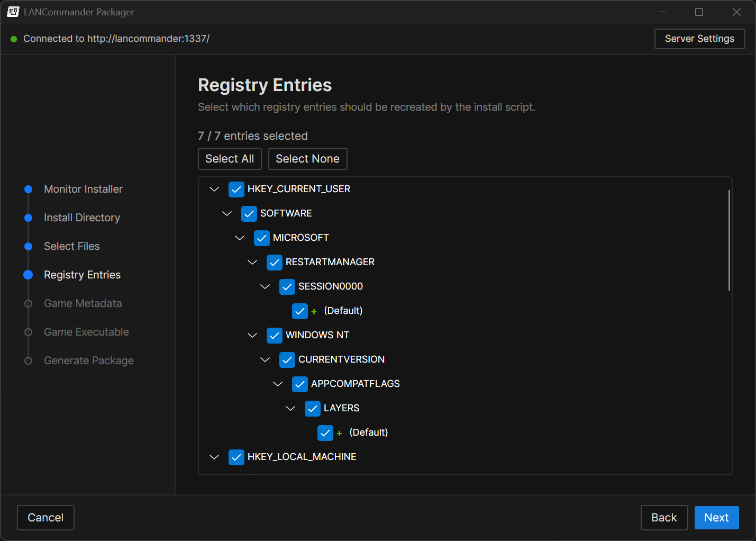Collapse the HKEY_LOCAL_MACHINE node
This screenshot has width=756, height=541.
tap(214, 457)
